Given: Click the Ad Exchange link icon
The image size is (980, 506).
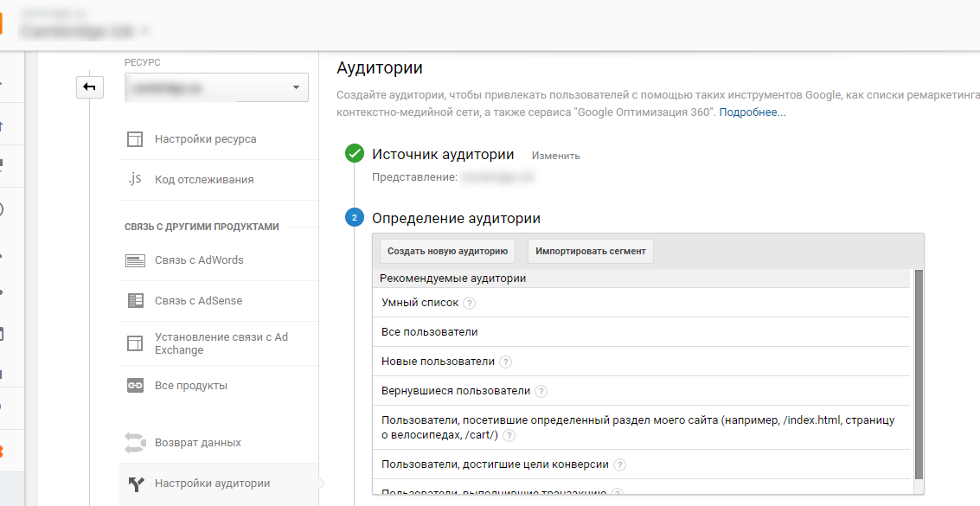Looking at the screenshot, I should tap(134, 343).
